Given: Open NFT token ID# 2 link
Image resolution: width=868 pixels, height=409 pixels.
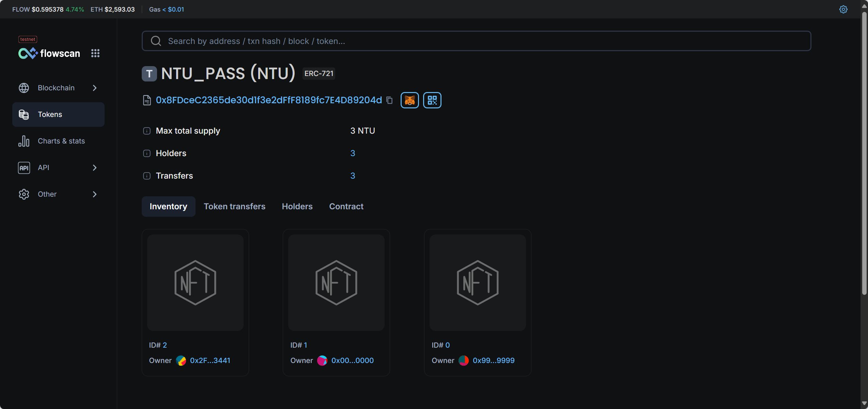Looking at the screenshot, I should (165, 345).
